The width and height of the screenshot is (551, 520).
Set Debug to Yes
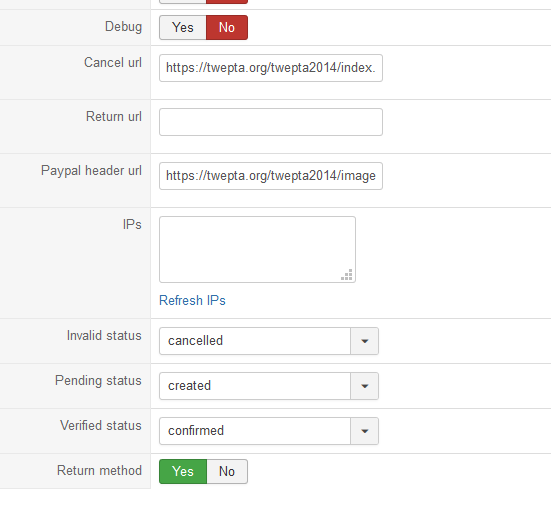(x=183, y=27)
